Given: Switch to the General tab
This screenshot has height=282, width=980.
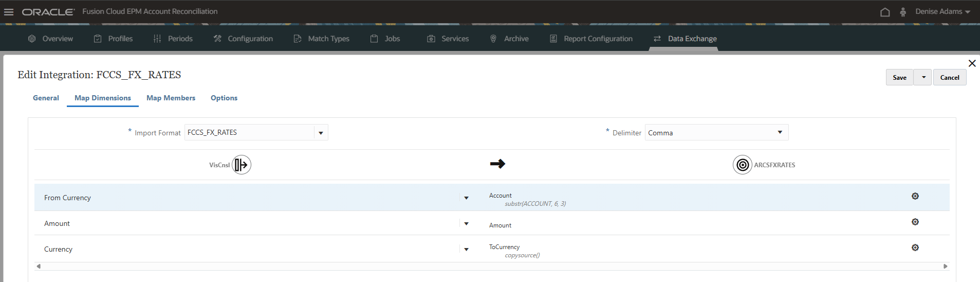Looking at the screenshot, I should pos(46,98).
